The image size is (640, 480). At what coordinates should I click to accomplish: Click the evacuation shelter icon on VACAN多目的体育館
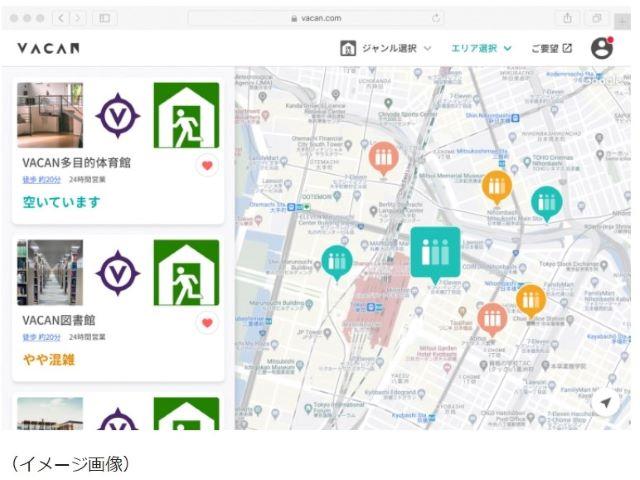pyautogui.click(x=186, y=115)
